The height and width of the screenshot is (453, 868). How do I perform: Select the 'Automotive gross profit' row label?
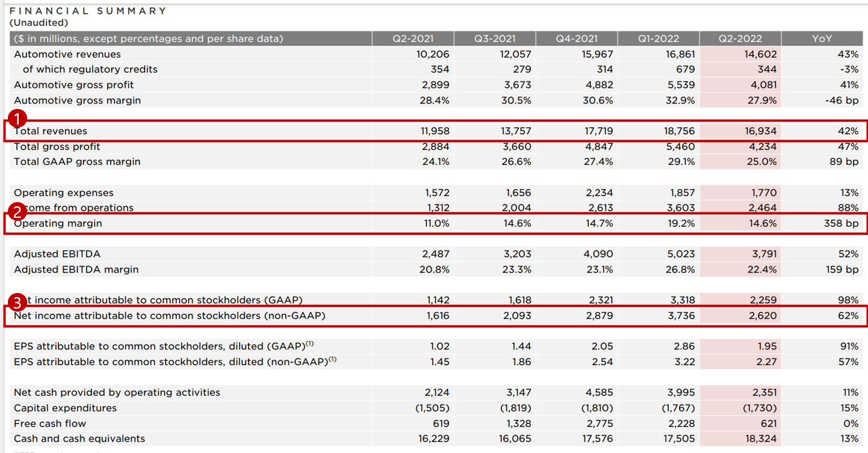pyautogui.click(x=74, y=85)
